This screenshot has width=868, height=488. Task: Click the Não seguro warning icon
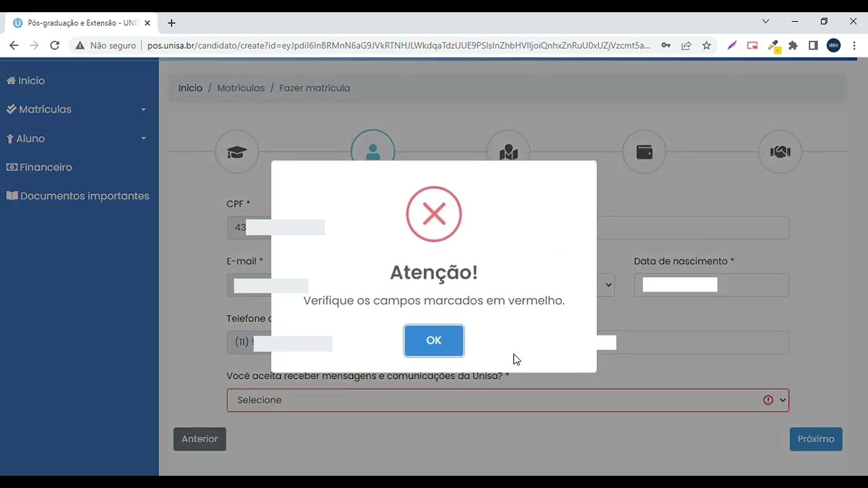(x=80, y=45)
